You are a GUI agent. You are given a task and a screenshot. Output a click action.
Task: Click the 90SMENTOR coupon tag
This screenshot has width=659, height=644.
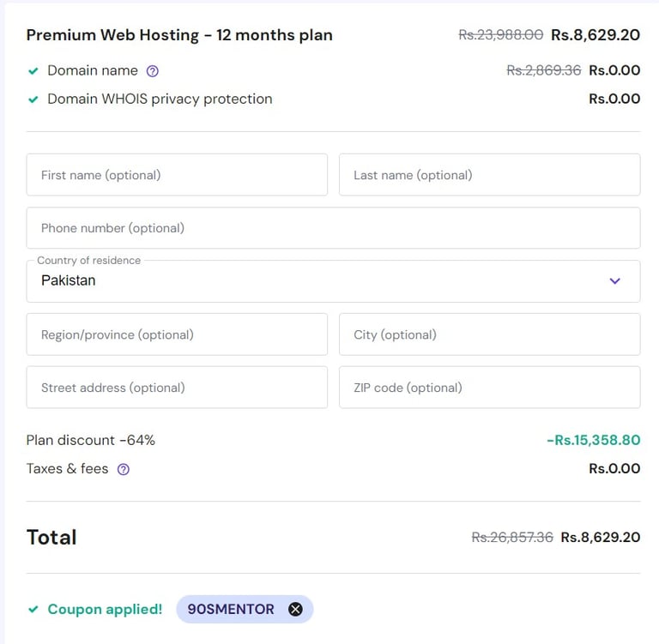(x=231, y=609)
